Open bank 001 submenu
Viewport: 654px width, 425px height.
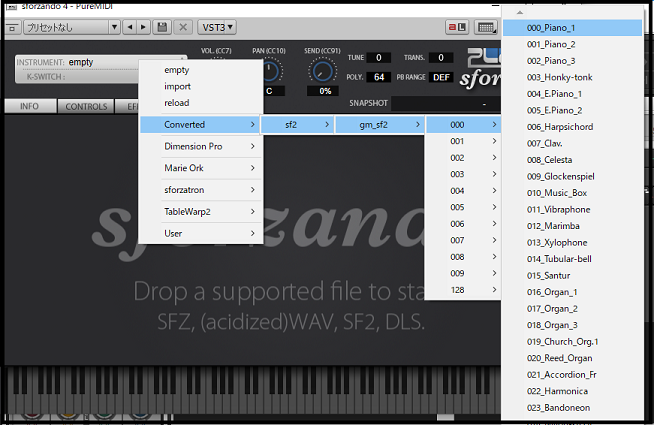click(x=463, y=141)
